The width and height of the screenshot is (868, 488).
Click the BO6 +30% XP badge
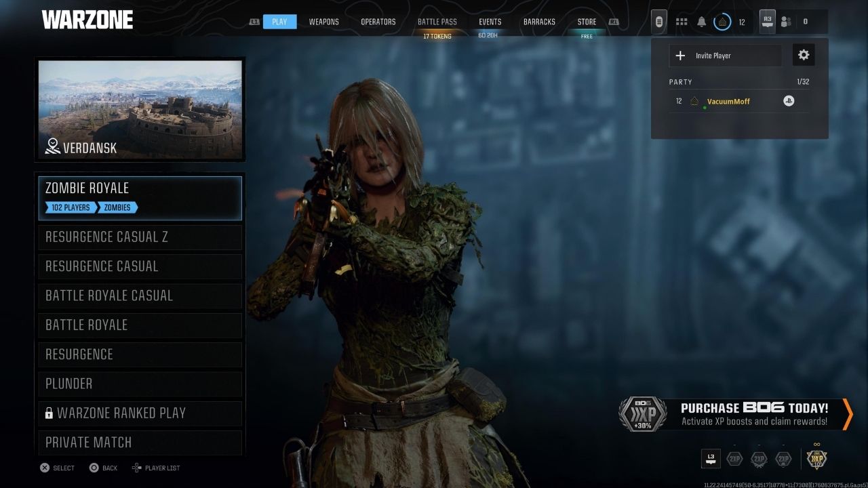[642, 414]
